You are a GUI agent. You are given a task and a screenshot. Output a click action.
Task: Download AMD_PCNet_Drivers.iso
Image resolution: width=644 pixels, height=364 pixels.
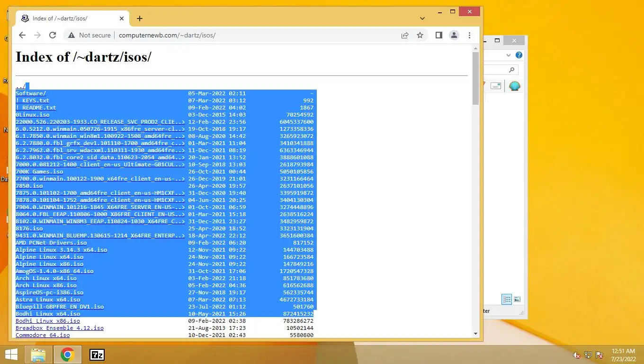[51, 243]
